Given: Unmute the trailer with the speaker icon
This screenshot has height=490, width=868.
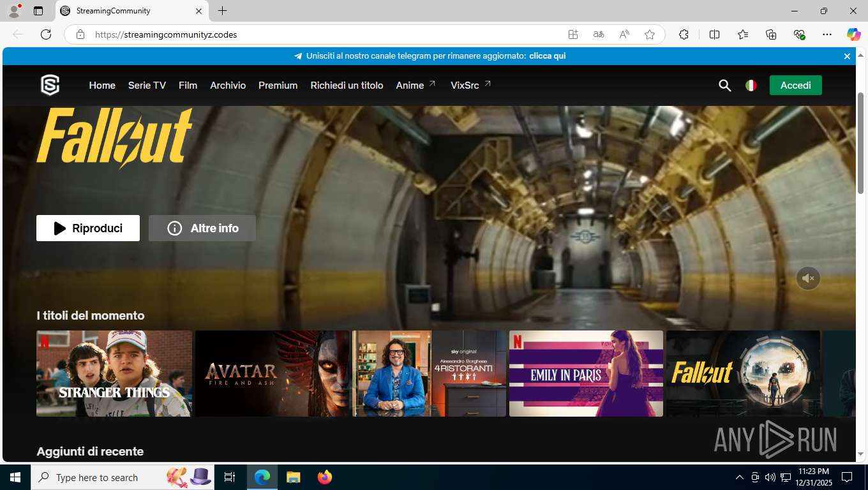Looking at the screenshot, I should (808, 278).
